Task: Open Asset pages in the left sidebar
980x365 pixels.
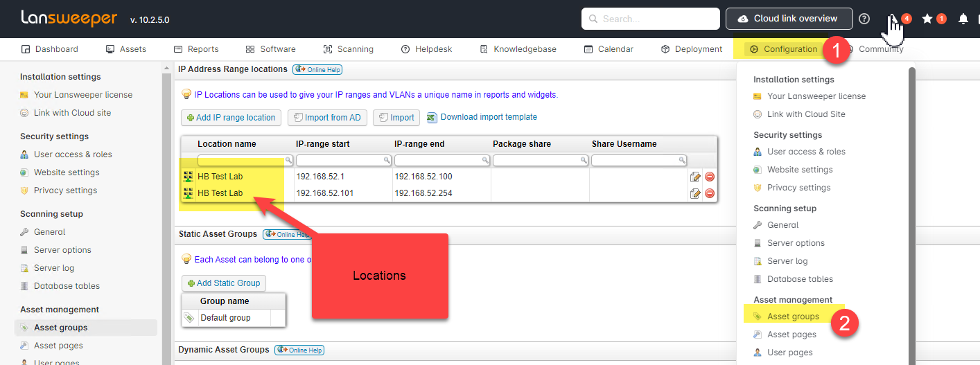Action: tap(58, 346)
